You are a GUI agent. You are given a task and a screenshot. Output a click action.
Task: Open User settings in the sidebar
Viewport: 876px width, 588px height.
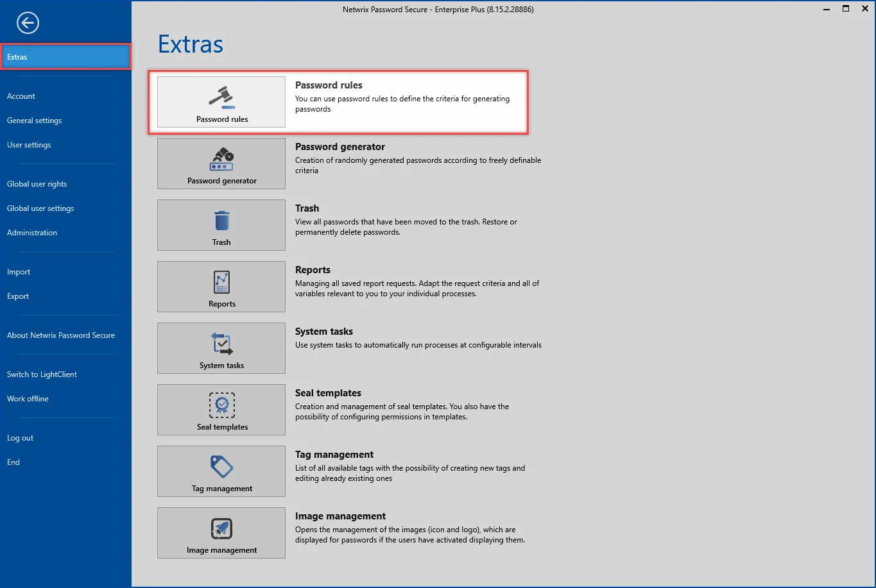[x=29, y=145]
